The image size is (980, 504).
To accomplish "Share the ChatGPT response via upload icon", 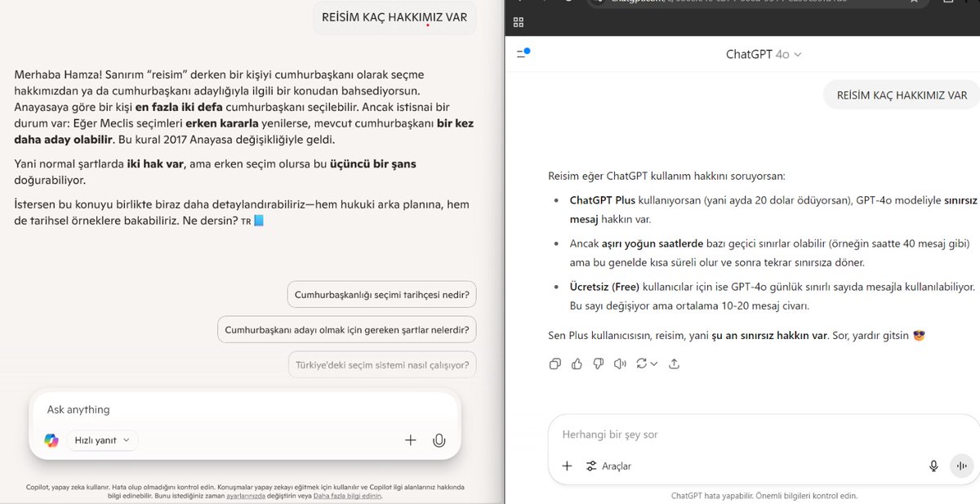I will (x=674, y=364).
